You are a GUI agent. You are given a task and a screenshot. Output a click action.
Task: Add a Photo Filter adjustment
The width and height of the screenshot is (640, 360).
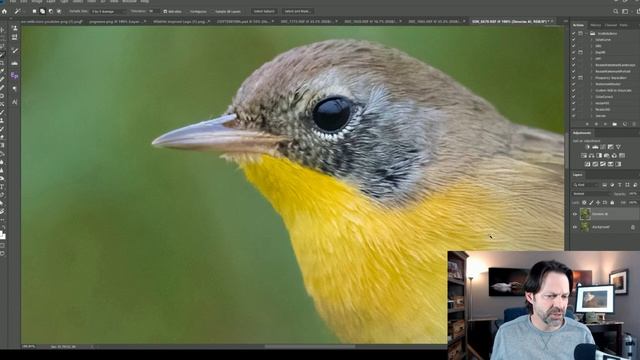click(x=607, y=156)
